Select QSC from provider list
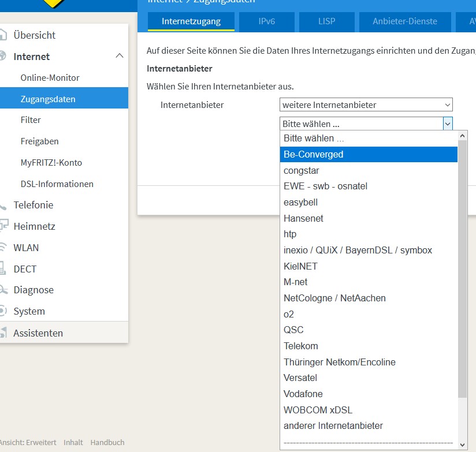Image resolution: width=476 pixels, height=452 pixels. click(x=369, y=330)
